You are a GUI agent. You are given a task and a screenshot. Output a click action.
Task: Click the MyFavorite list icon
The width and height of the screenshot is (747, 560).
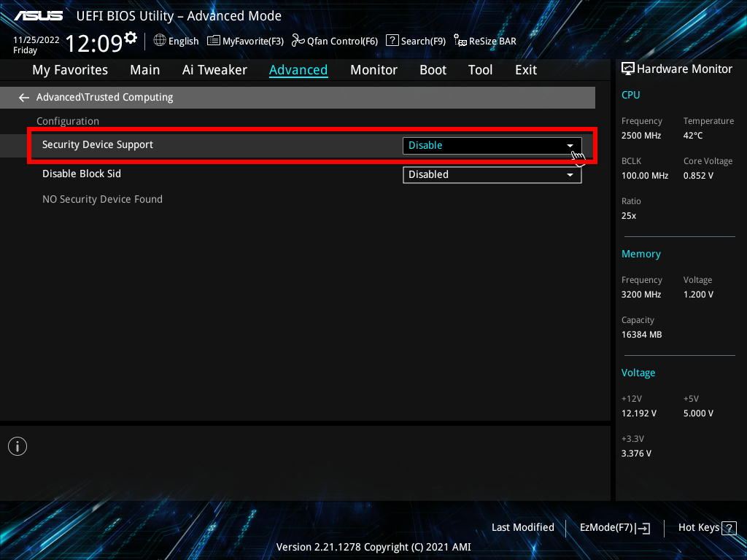click(x=214, y=41)
